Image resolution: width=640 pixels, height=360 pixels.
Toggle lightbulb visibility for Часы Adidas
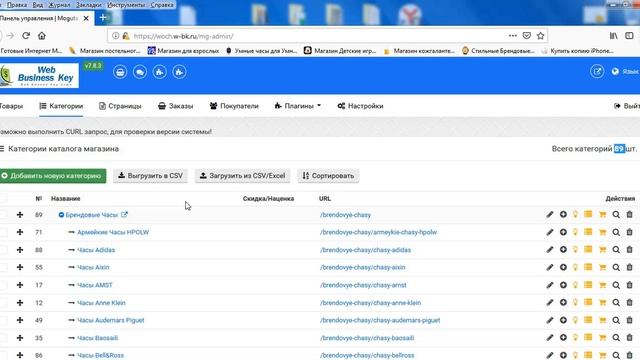(x=575, y=250)
